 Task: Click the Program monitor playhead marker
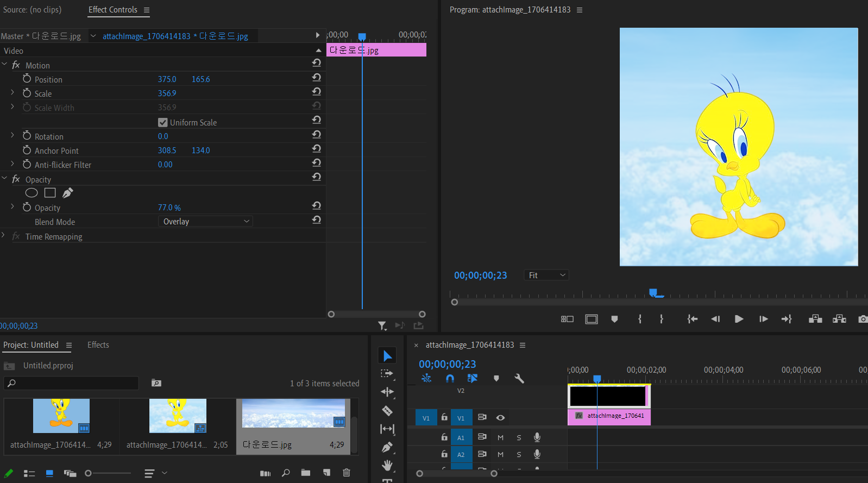[x=653, y=293]
